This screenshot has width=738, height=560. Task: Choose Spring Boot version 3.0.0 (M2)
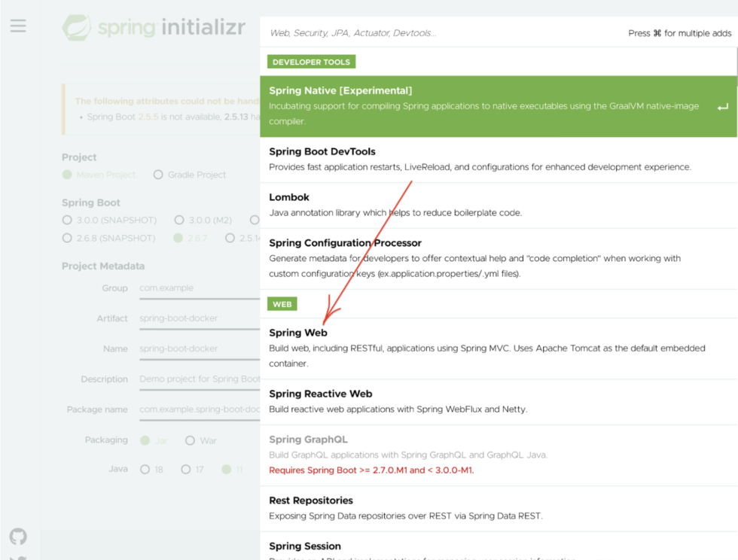point(179,220)
